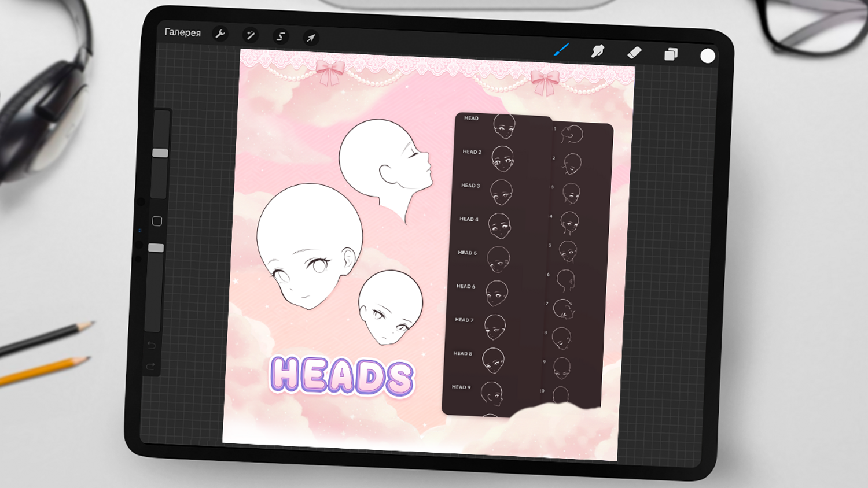868x488 pixels.
Task: Choose the Smudge finger tool
Action: coord(598,51)
